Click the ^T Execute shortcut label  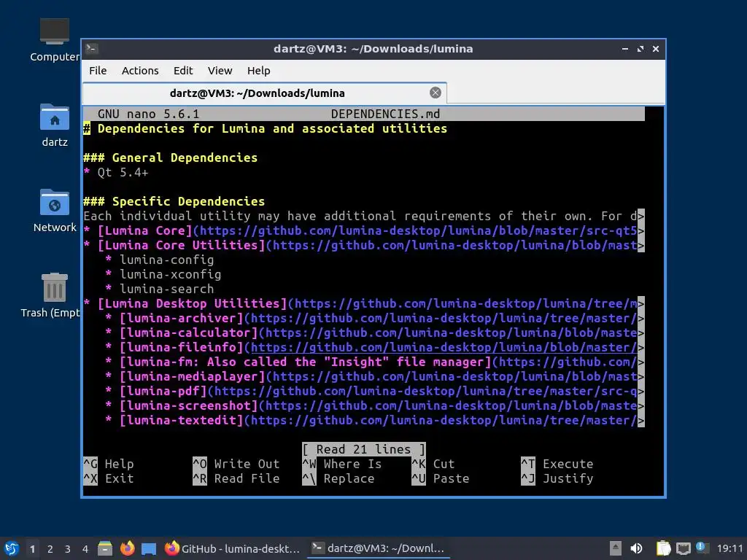[x=557, y=464]
